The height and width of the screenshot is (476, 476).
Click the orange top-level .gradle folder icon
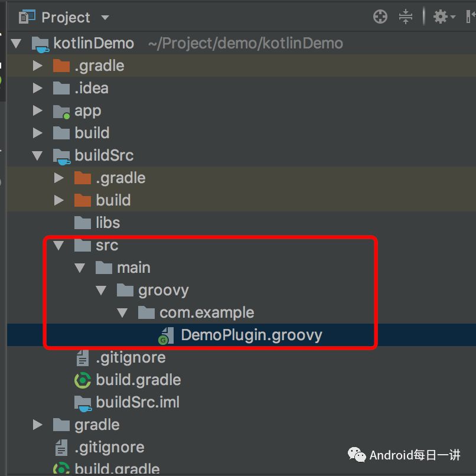tap(61, 66)
